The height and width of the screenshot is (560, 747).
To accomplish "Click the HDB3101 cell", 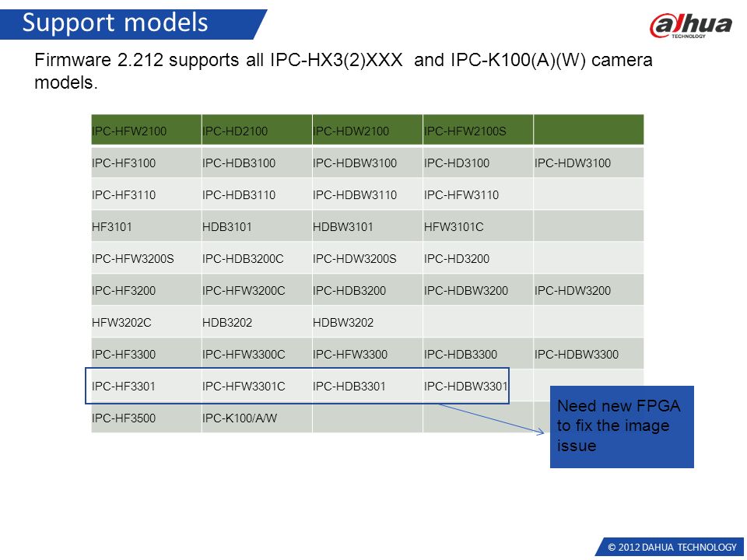I will [x=257, y=226].
